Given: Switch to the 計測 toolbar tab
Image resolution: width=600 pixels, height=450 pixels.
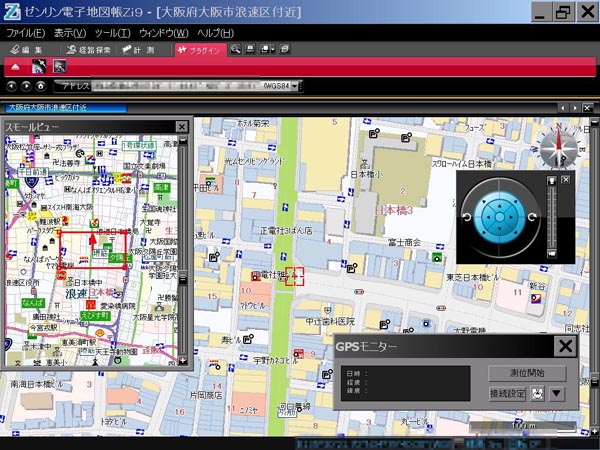Looking at the screenshot, I should tap(138, 50).
